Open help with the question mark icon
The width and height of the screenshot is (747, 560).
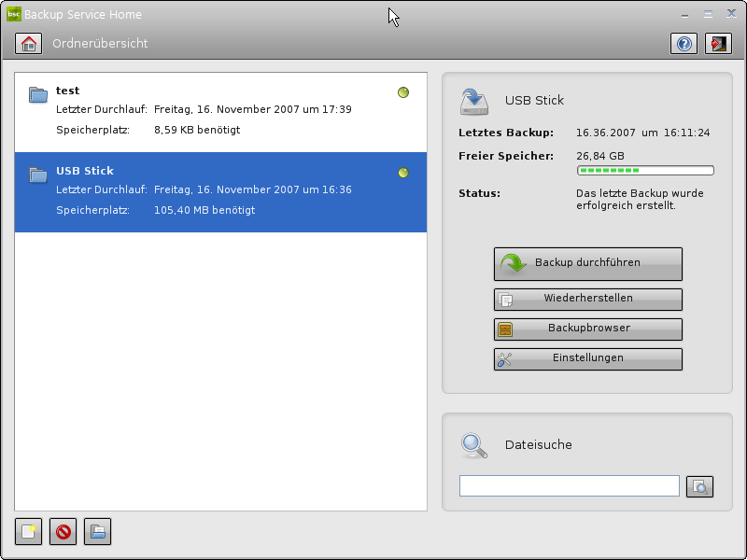pos(684,44)
